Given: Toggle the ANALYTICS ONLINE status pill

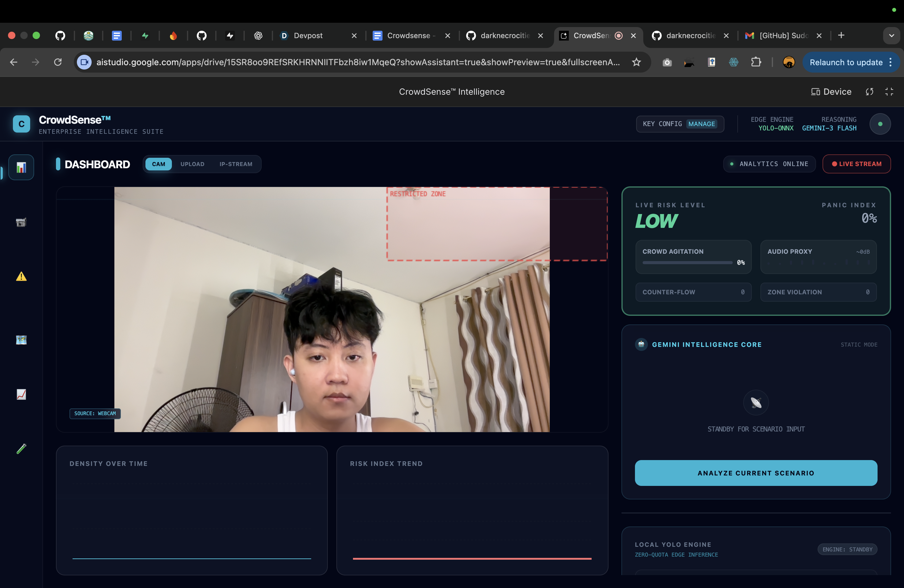Looking at the screenshot, I should 769,164.
